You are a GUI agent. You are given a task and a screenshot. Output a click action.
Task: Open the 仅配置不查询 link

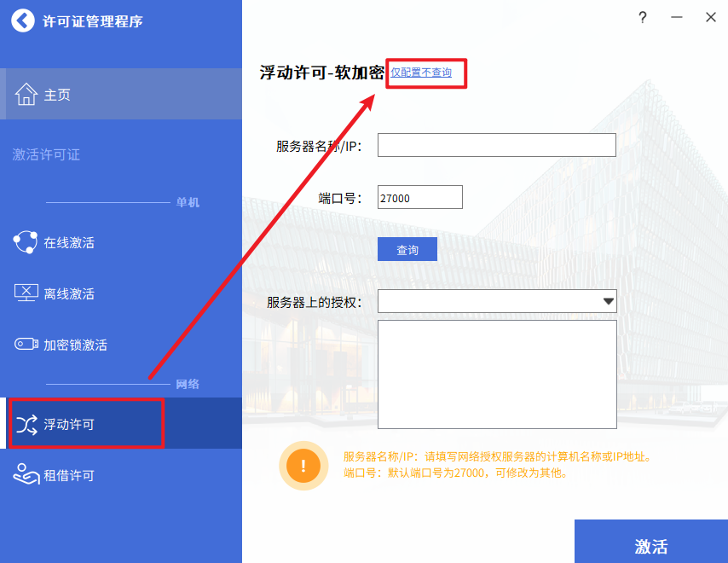point(421,73)
